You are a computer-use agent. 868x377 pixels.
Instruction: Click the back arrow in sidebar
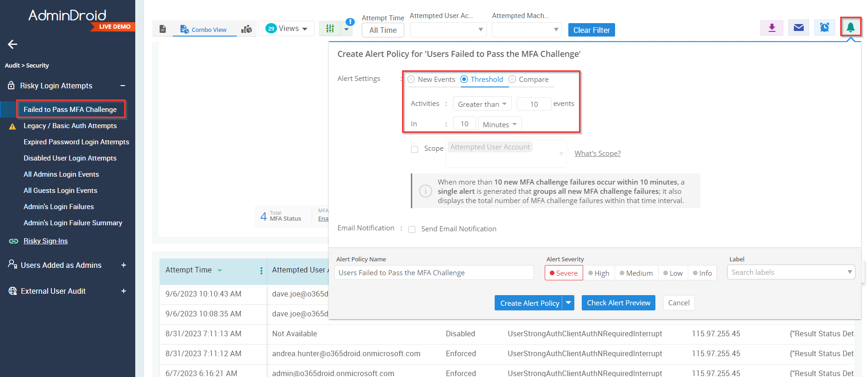(13, 44)
